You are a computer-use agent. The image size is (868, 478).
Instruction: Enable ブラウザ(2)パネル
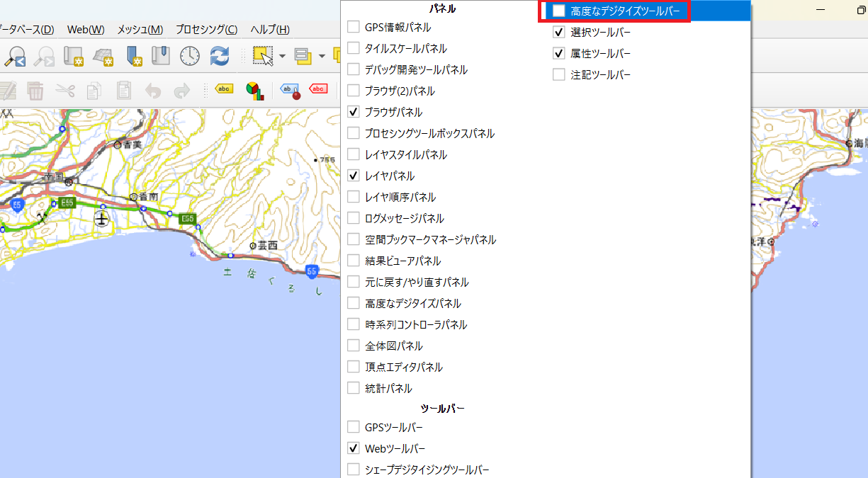354,91
